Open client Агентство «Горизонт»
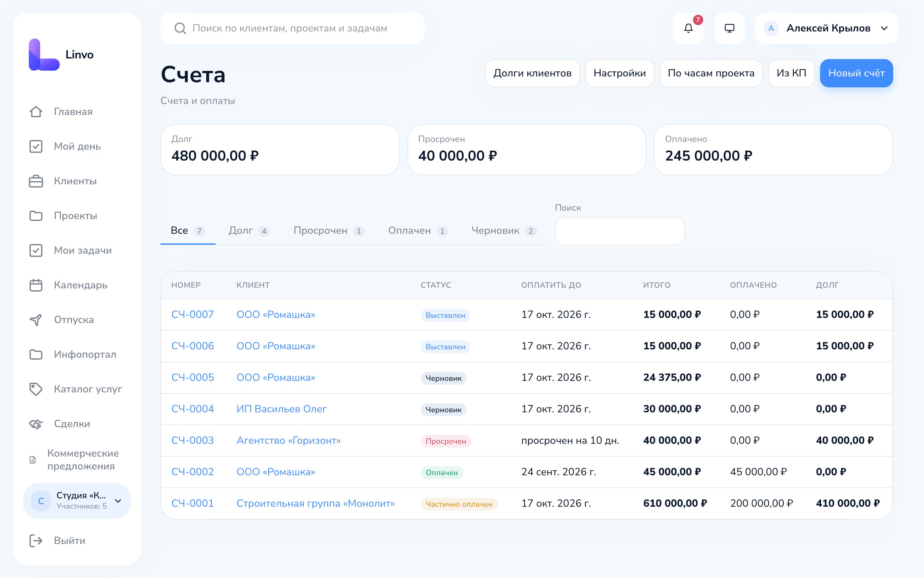Image resolution: width=924 pixels, height=578 pixels. pyautogui.click(x=288, y=440)
